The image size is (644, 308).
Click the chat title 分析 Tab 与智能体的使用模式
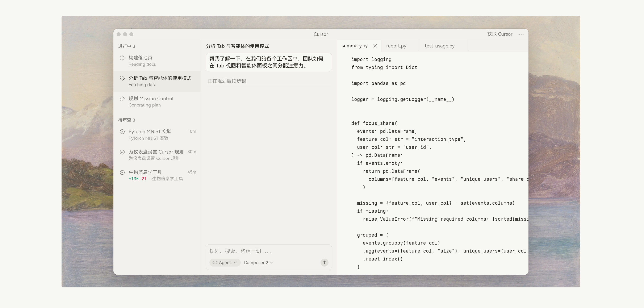[237, 46]
